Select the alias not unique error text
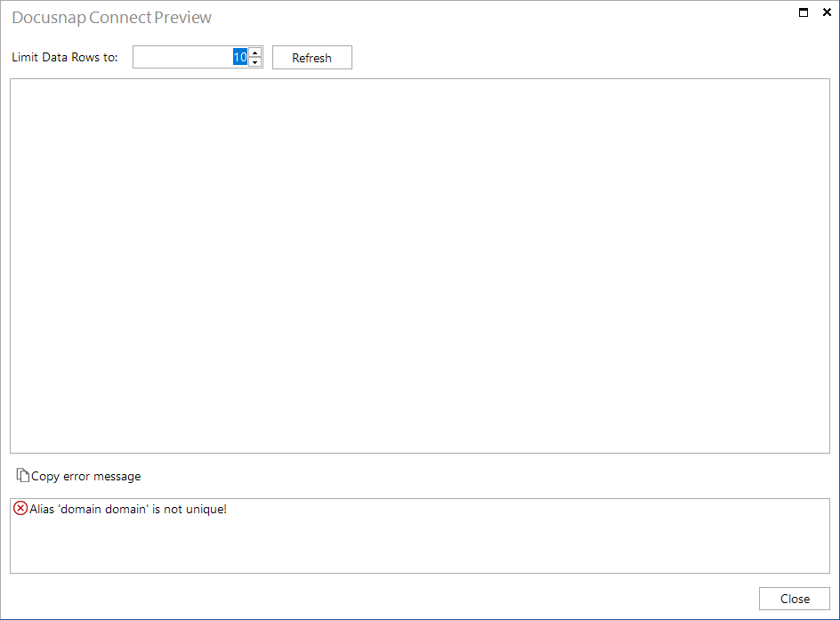The image size is (840, 620). click(x=128, y=509)
